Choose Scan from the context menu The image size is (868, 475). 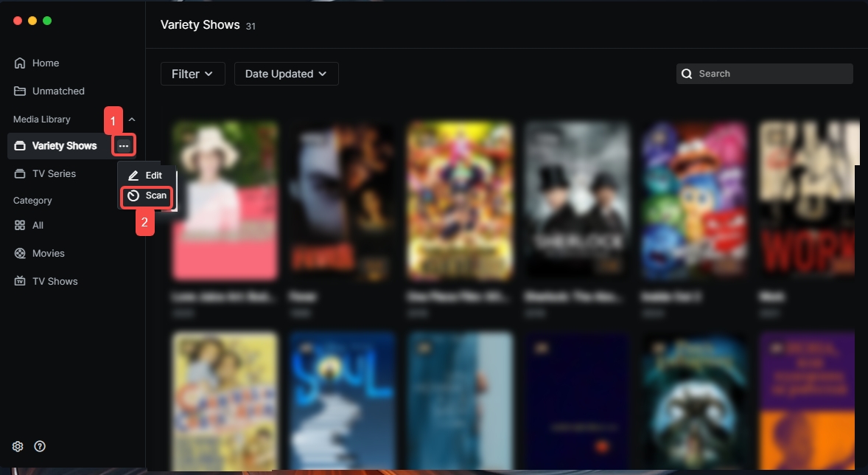[147, 196]
